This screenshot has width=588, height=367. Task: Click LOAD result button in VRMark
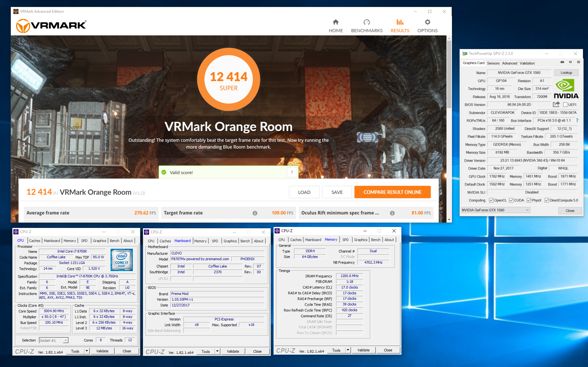point(304,192)
